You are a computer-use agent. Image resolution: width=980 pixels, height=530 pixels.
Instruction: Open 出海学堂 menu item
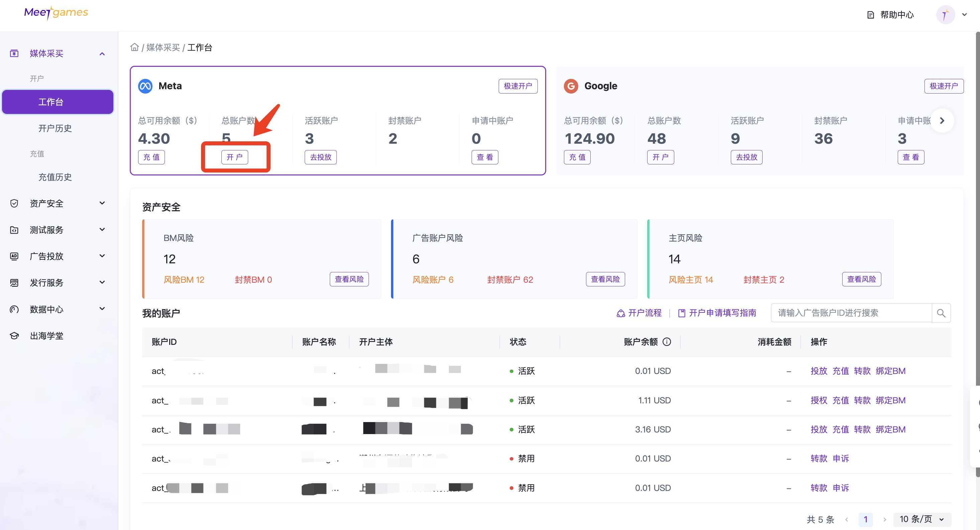(46, 336)
